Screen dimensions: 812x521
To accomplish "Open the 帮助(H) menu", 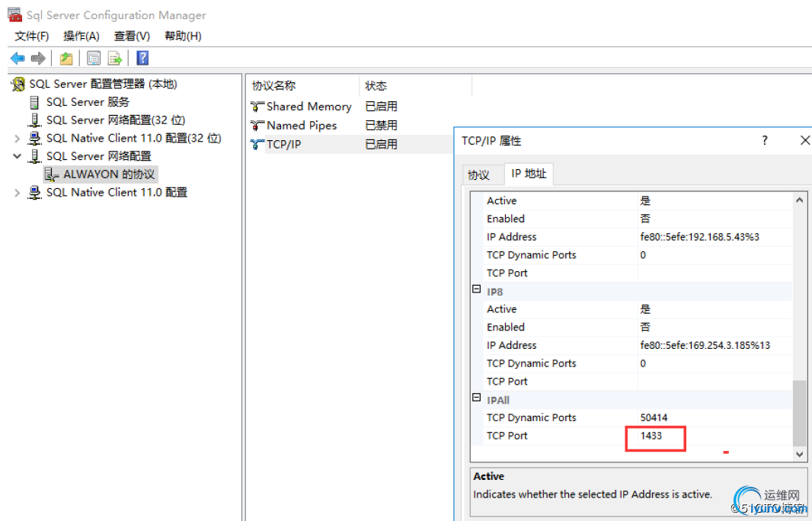I will click(183, 36).
